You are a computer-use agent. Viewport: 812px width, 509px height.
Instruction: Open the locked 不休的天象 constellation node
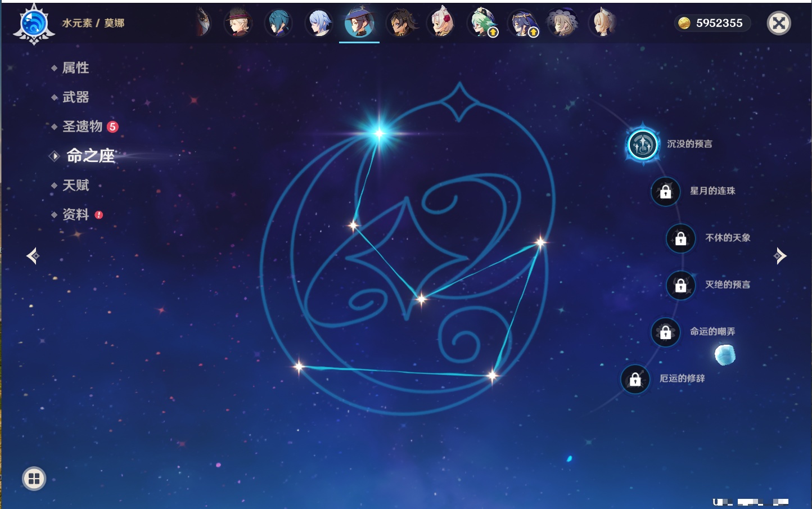tap(681, 238)
